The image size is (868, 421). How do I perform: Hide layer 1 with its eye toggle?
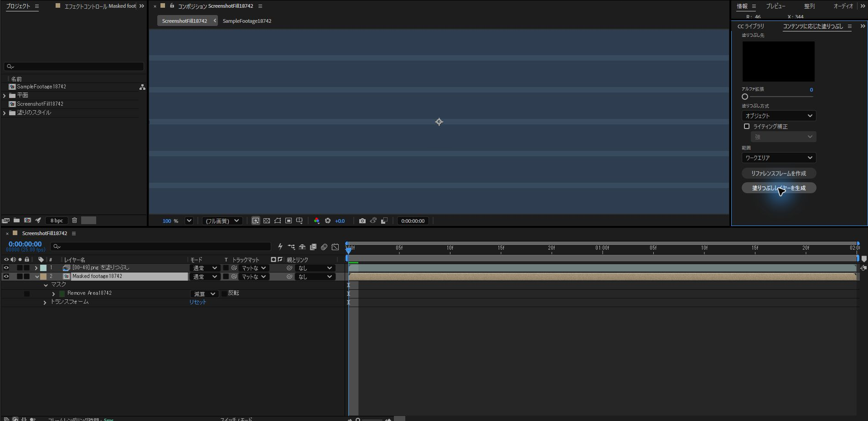pos(6,268)
